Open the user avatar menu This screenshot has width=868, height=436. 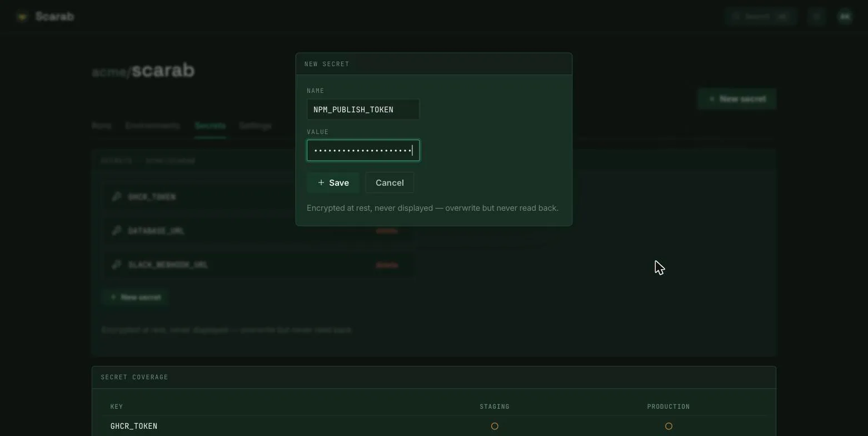[845, 17]
